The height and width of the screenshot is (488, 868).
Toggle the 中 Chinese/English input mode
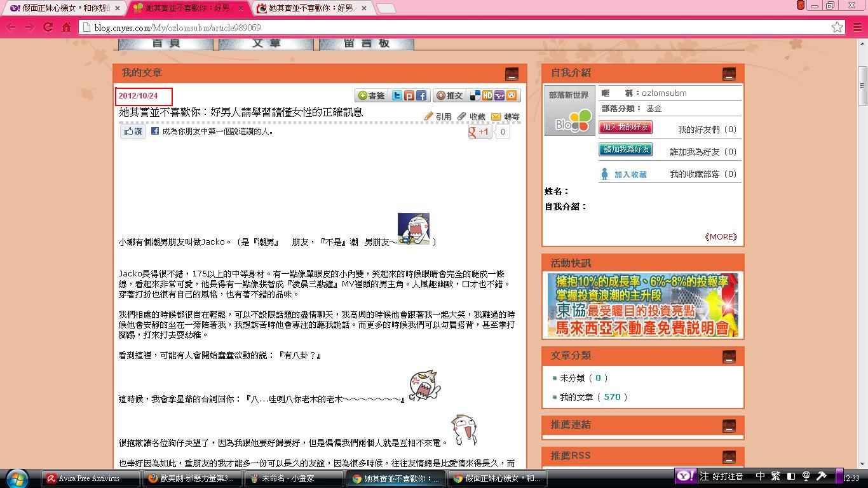(760, 476)
